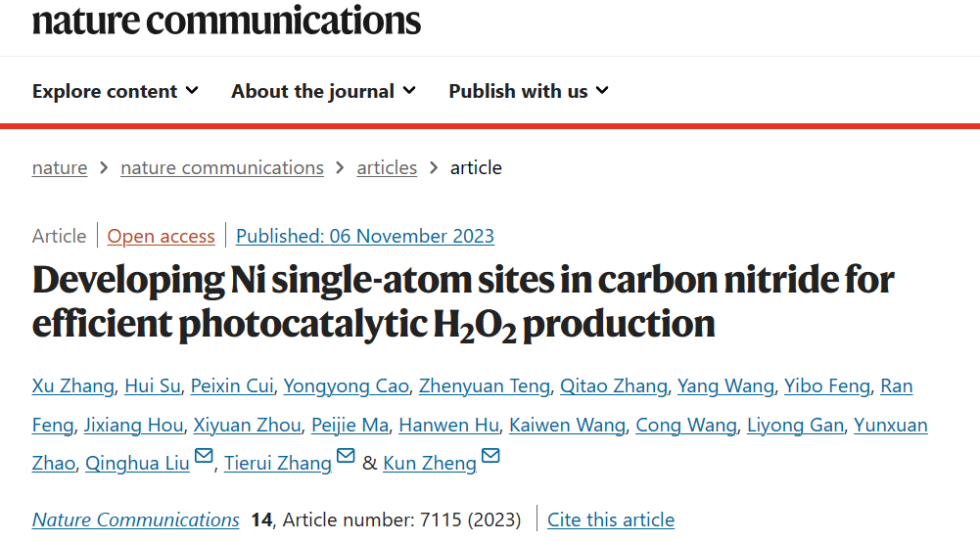The image size is (980, 542).
Task: Click envelope icon next to Qinghua Liu
Action: pos(204,456)
